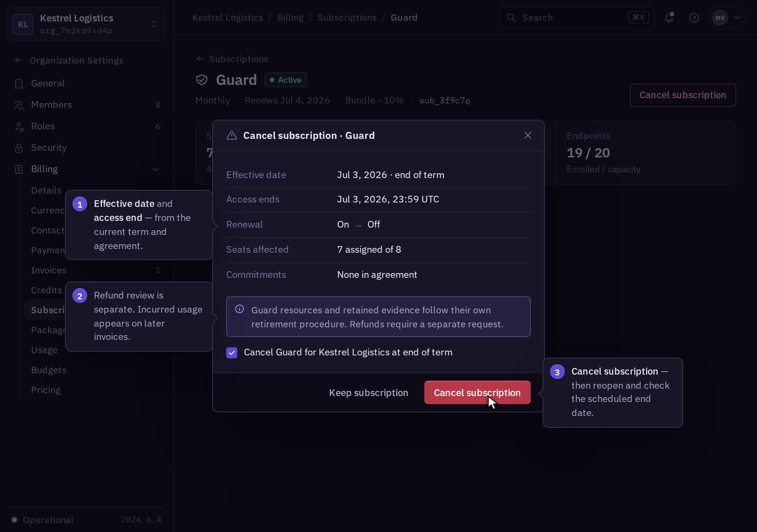Click Billing in the breadcrumb

coord(290,17)
